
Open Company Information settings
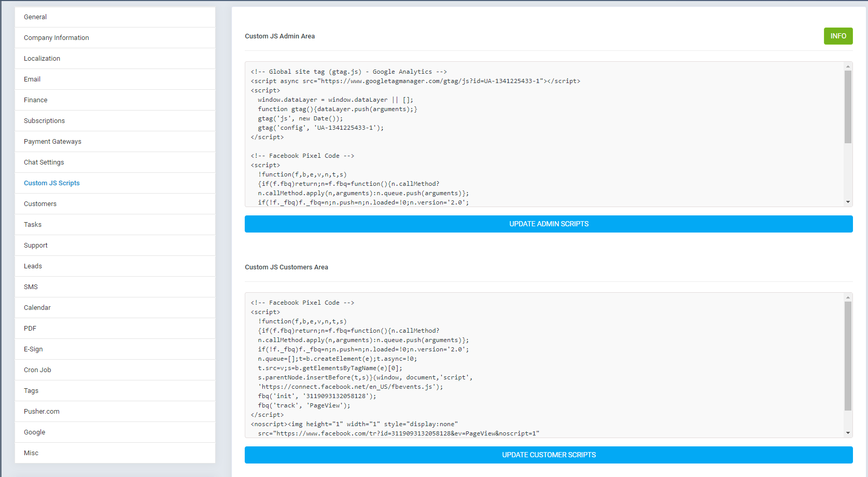point(115,38)
